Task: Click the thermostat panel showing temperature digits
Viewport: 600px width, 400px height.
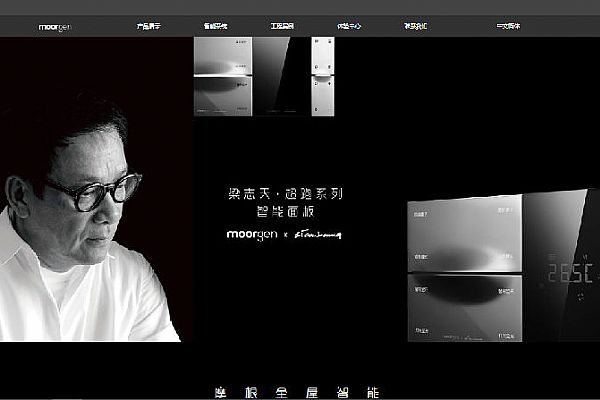Action: [561, 265]
